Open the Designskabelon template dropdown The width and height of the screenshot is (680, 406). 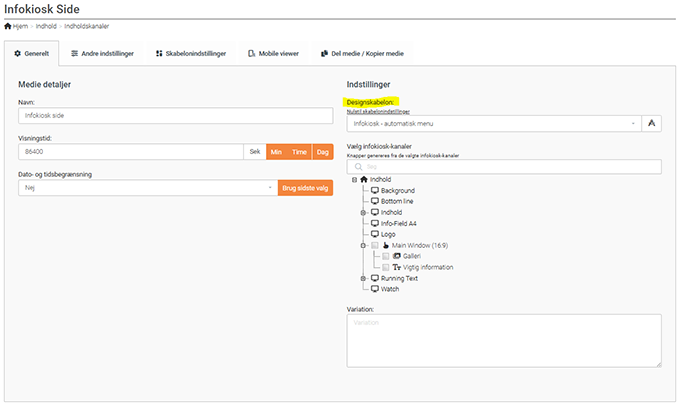pos(494,123)
